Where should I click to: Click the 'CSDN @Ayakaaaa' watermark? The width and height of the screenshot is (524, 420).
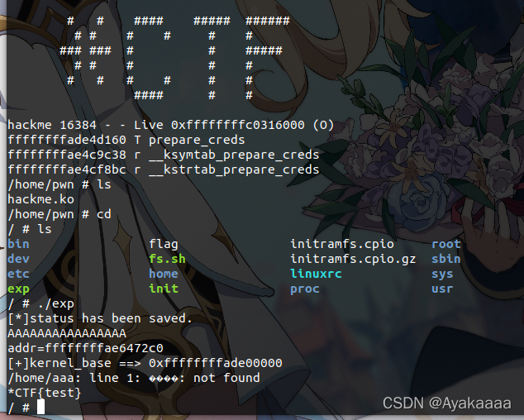tap(447, 403)
